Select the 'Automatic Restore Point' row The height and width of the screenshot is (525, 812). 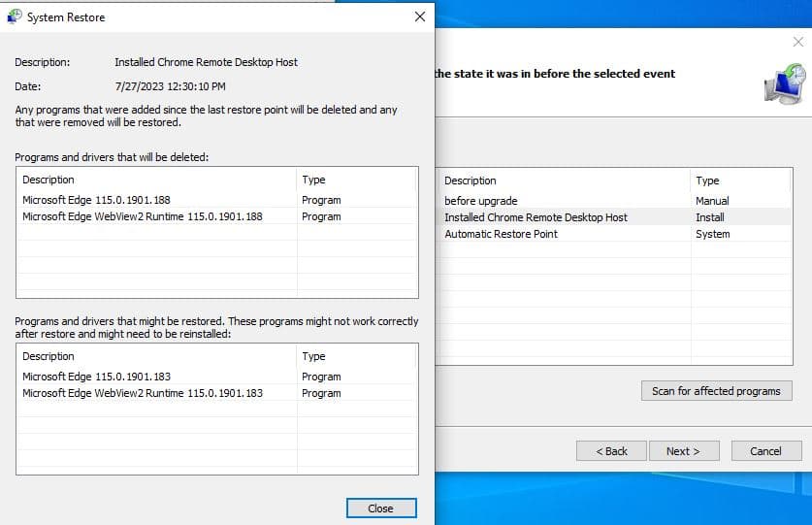(614, 234)
